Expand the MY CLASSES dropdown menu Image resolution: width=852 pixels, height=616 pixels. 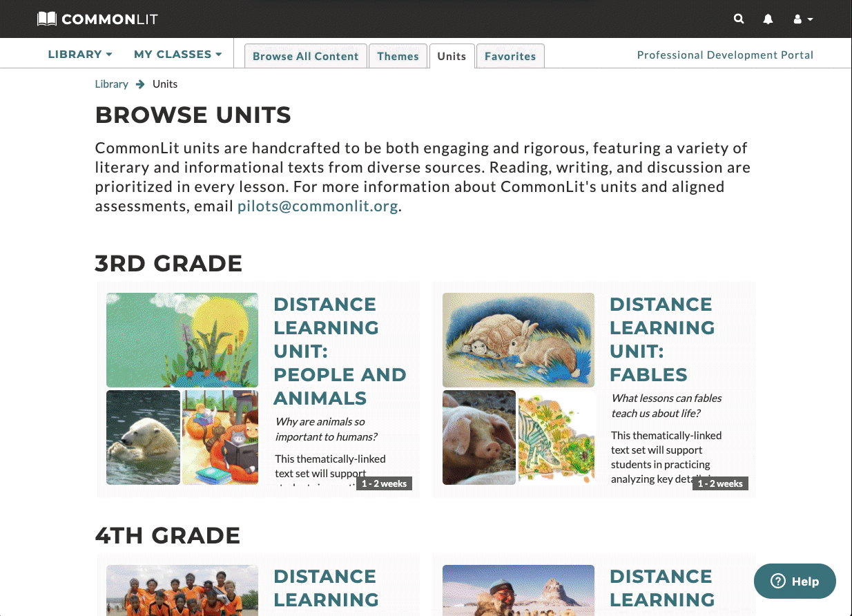click(x=178, y=54)
